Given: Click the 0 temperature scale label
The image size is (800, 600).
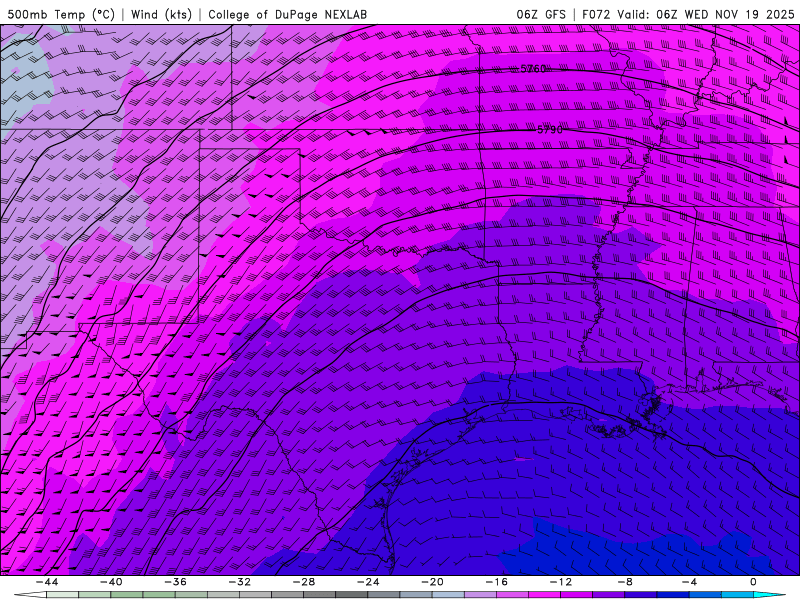Looking at the screenshot, I should pyautogui.click(x=753, y=582).
